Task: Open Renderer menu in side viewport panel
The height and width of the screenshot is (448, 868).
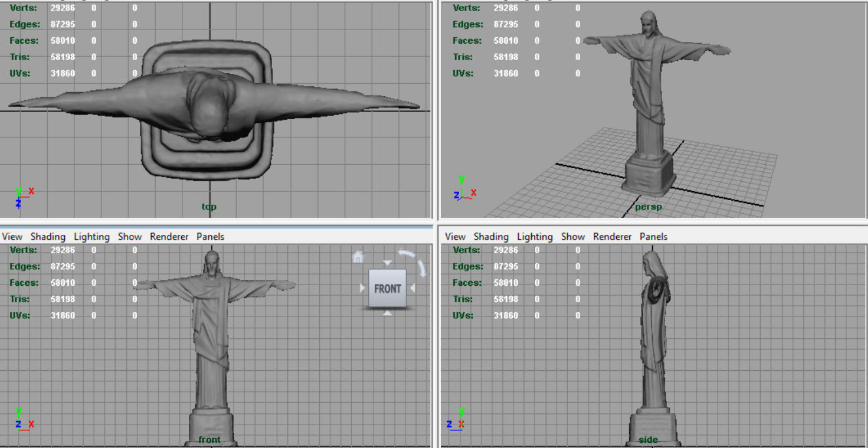Action: [x=612, y=237]
